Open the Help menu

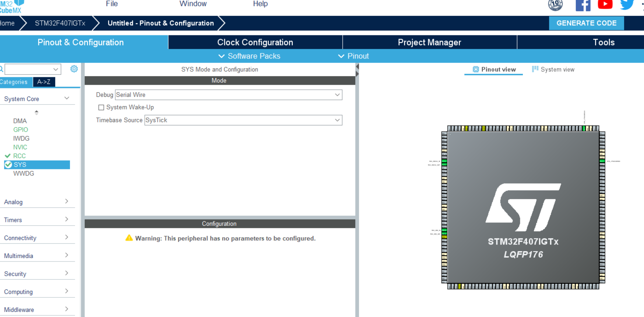point(260,4)
